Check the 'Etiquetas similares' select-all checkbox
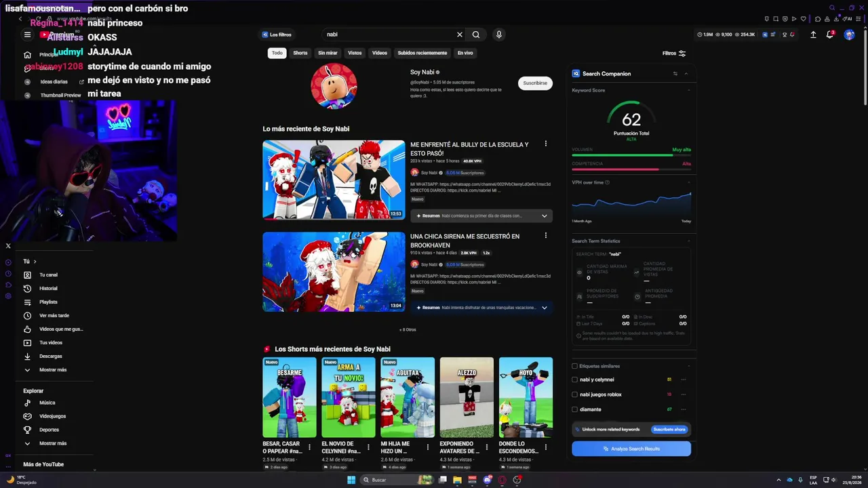 (575, 366)
